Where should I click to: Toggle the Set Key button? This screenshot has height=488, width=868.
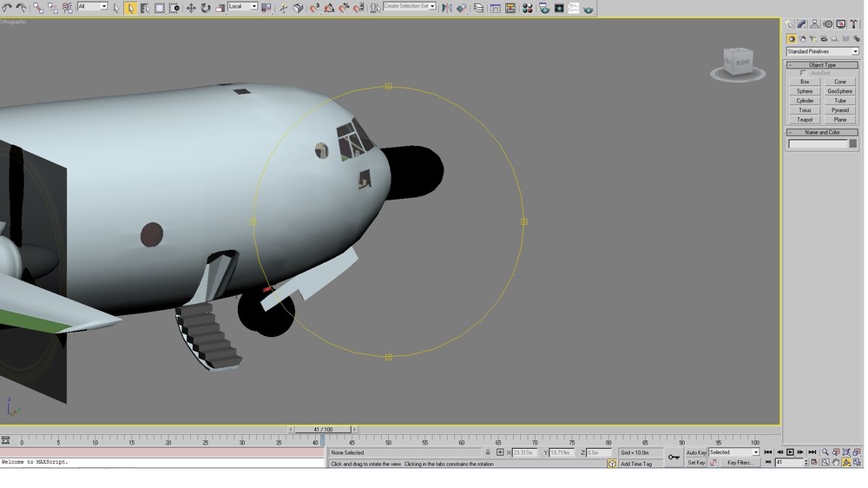(x=696, y=463)
